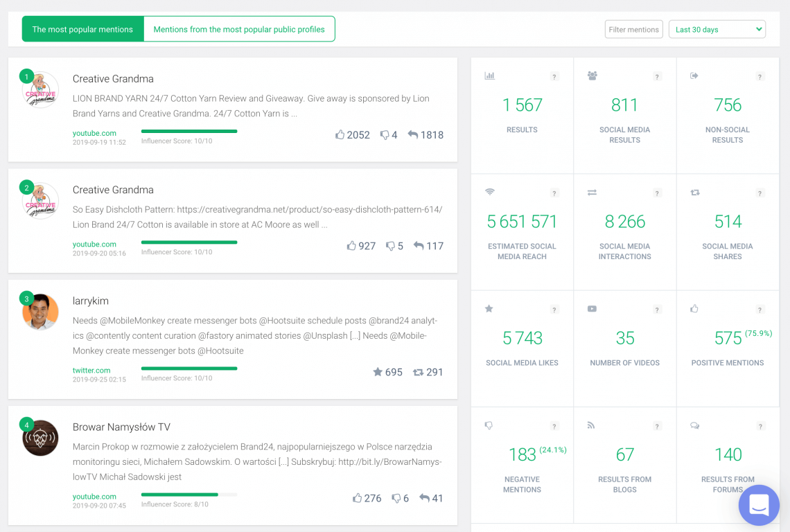Show help for Positive Mentions
The width and height of the screenshot is (790, 532).
click(x=760, y=310)
